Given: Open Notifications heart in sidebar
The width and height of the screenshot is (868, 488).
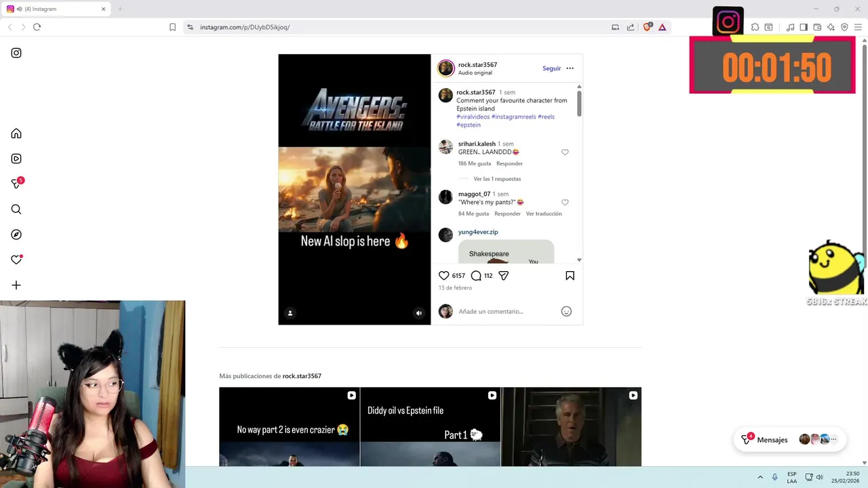Looking at the screenshot, I should (16, 260).
